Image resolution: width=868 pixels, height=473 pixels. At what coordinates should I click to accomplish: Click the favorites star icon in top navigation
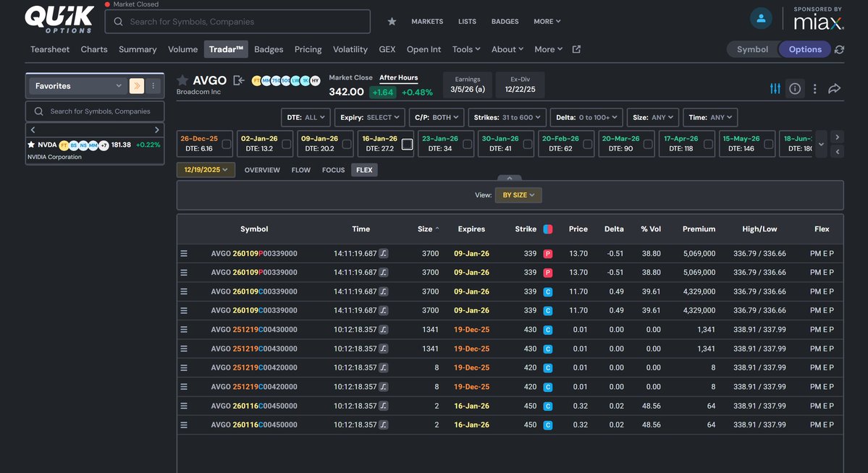point(392,22)
